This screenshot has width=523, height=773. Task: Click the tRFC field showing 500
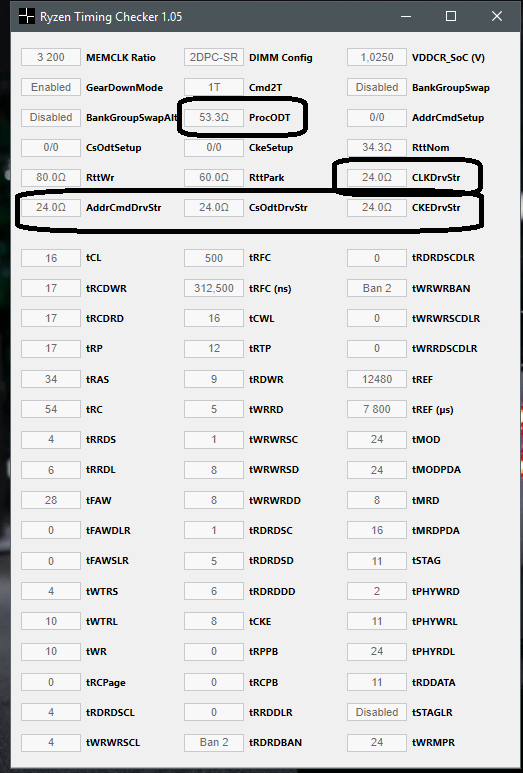coord(214,258)
